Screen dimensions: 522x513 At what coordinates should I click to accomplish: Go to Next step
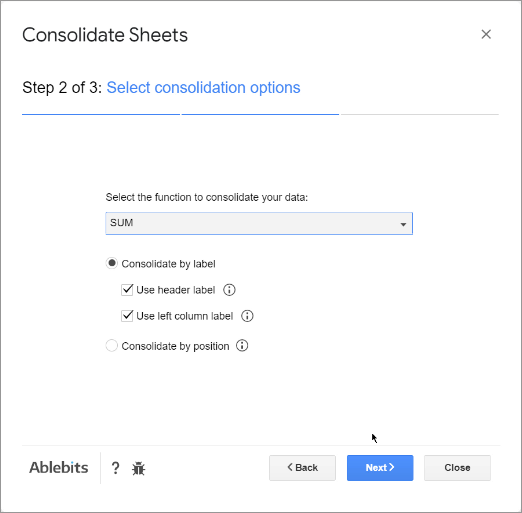[380, 468]
